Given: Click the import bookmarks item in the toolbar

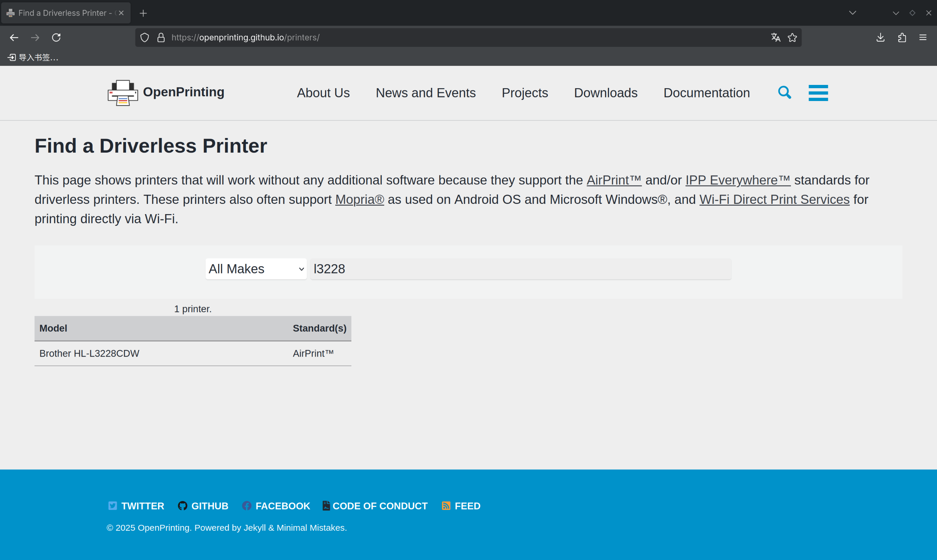Looking at the screenshot, I should tap(33, 57).
